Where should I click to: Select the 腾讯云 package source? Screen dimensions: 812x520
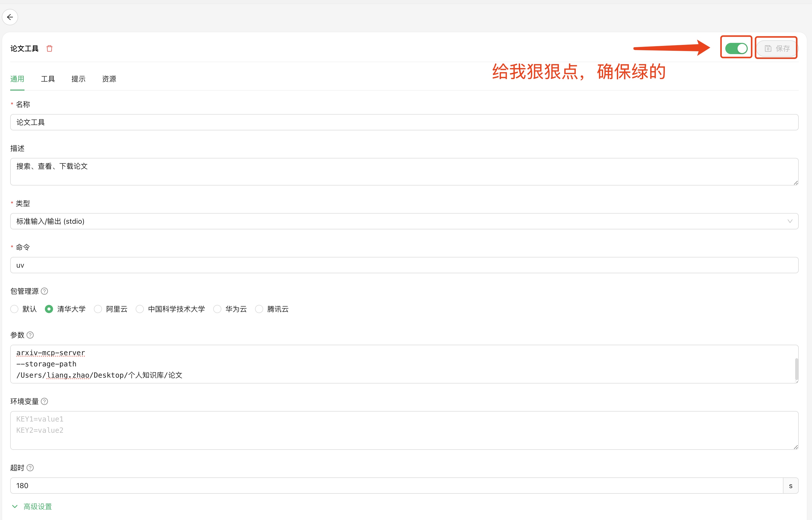pos(259,309)
